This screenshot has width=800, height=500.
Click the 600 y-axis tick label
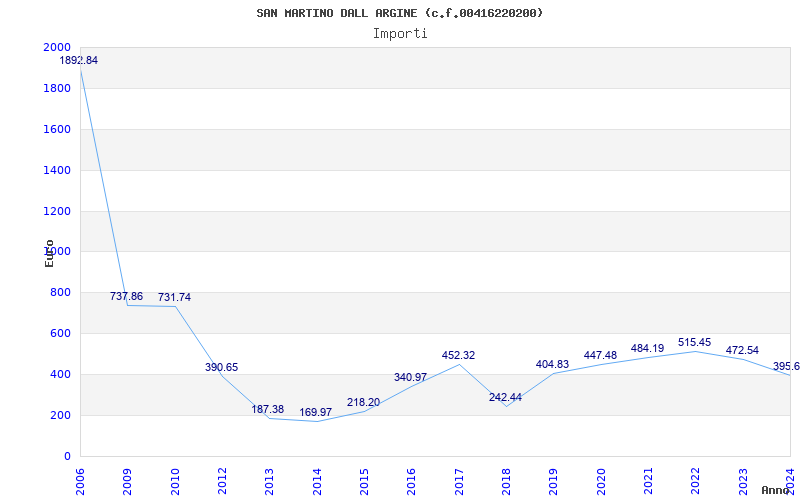click(60, 334)
